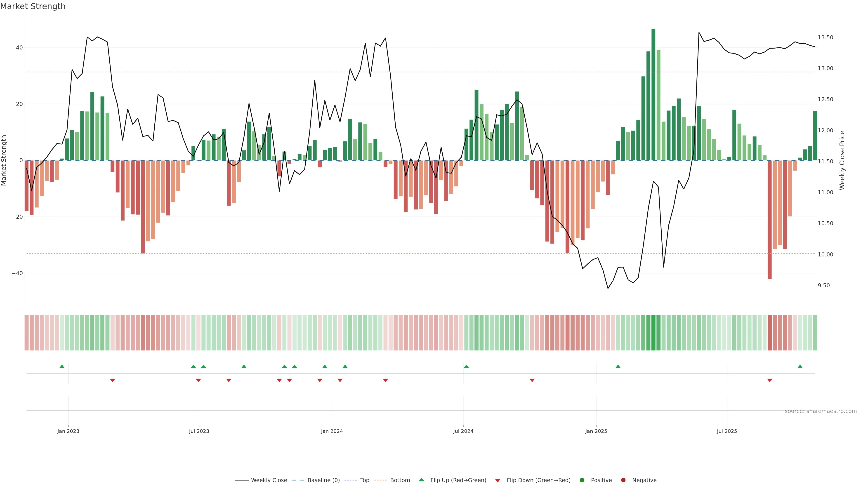Image resolution: width=868 pixels, height=488 pixels.
Task: Click the Negative red circle legend icon
Action: pos(623,480)
